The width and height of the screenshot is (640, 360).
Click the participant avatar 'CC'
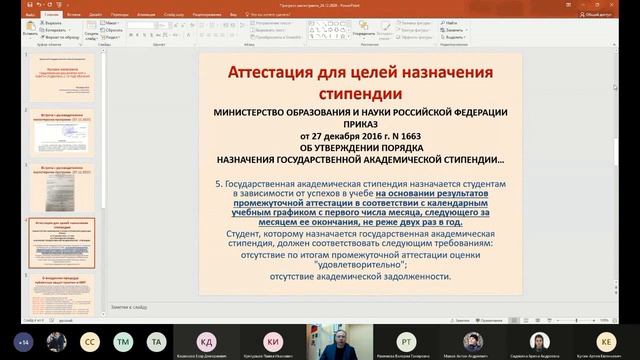click(x=90, y=342)
